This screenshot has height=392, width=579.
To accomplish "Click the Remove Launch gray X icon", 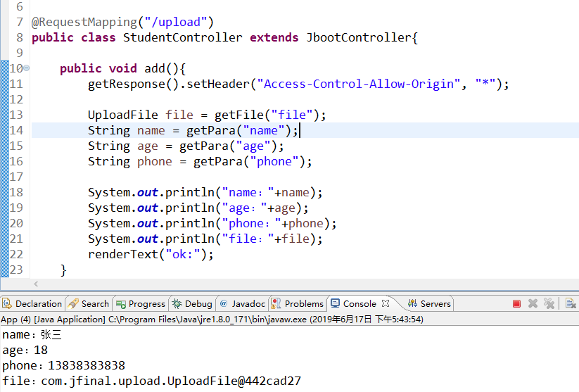I will point(533,304).
